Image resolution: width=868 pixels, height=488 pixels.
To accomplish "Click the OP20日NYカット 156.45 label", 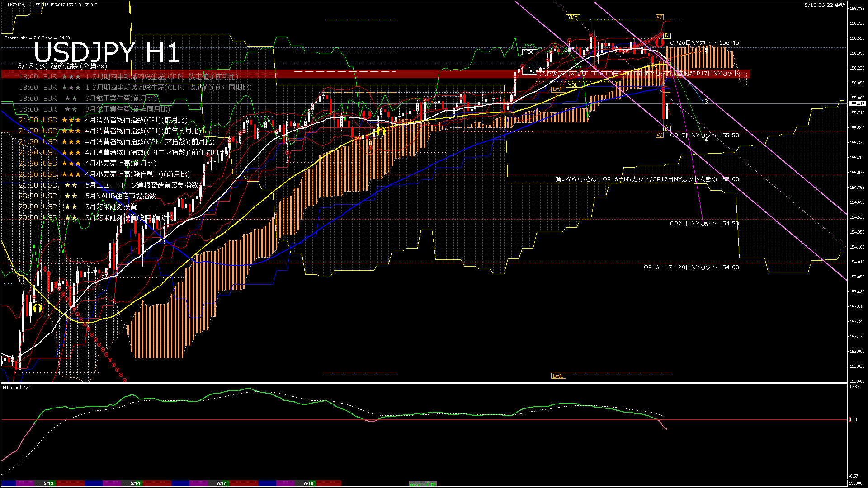I will (x=704, y=43).
